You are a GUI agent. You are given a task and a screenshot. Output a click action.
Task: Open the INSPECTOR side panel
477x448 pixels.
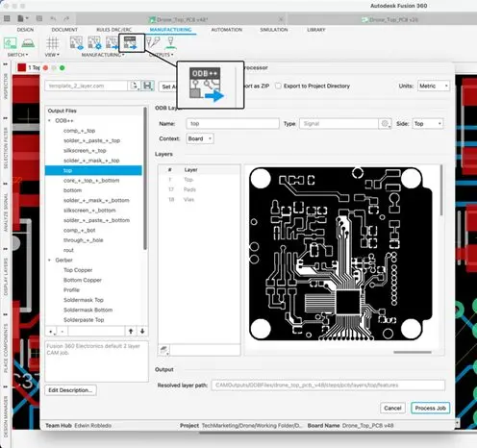(6, 87)
